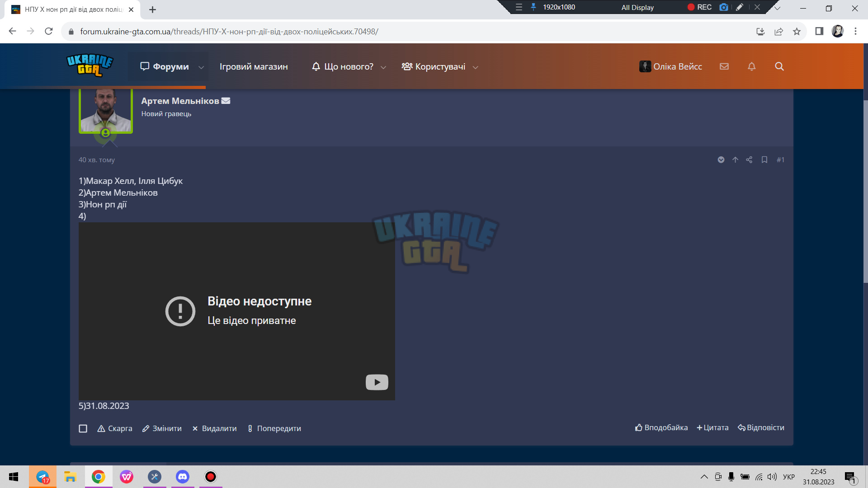Viewport: 868px width, 488px height.
Task: Tick the post selection checkbox
Action: tap(83, 428)
